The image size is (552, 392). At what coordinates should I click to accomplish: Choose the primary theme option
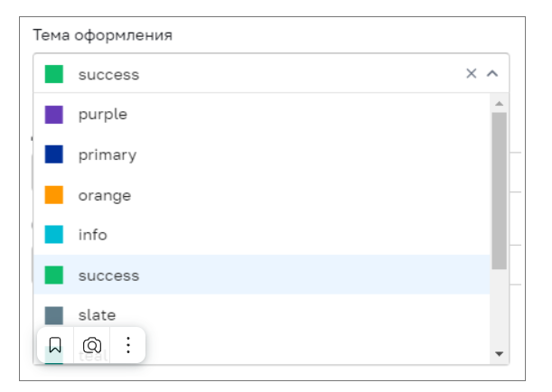tap(262, 154)
